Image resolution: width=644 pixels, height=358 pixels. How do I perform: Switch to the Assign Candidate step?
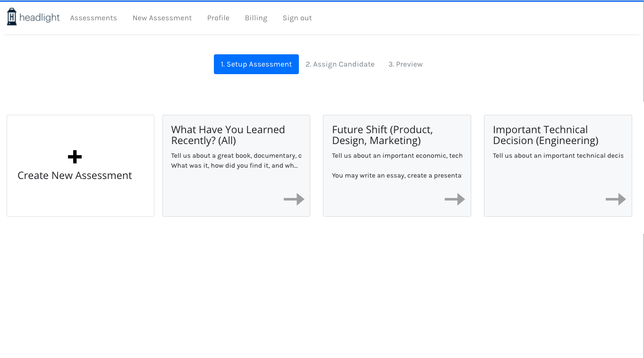click(x=340, y=64)
